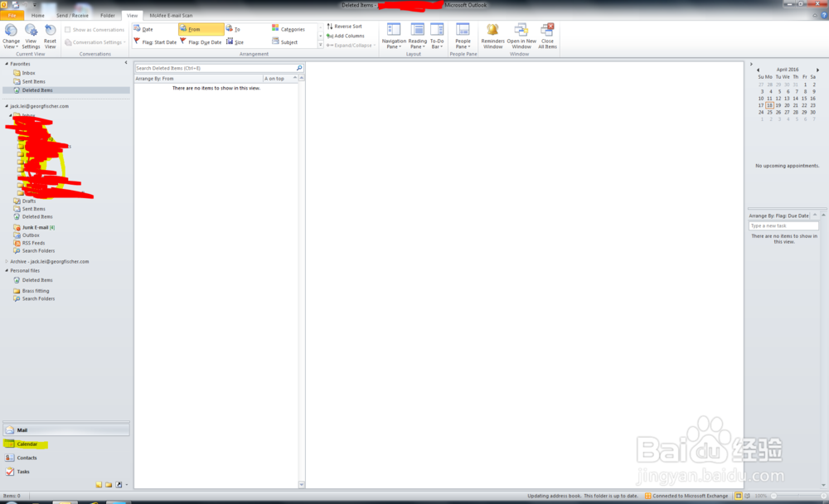Screen dimensions: 829x504
Task: Arrange messages by Size
Action: tap(235, 41)
